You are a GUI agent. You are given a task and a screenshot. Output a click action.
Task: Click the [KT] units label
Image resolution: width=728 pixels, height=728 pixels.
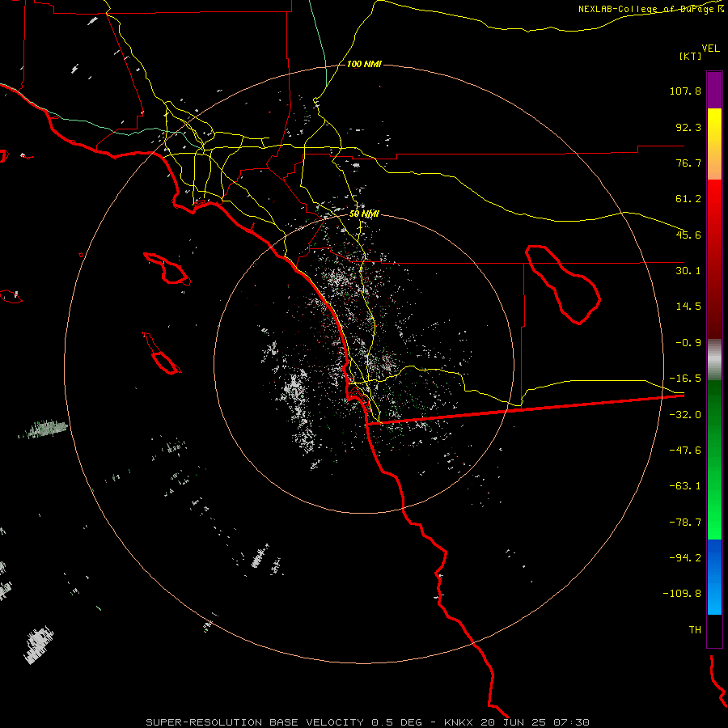[691, 56]
